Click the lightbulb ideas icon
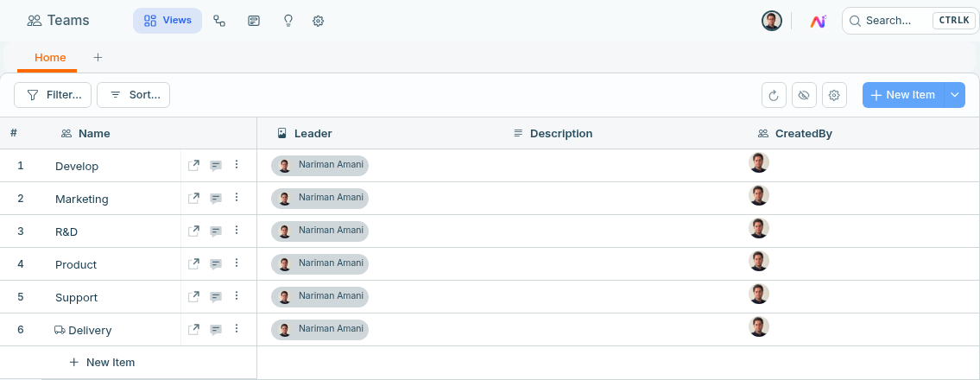Image resolution: width=980 pixels, height=380 pixels. pyautogui.click(x=288, y=21)
